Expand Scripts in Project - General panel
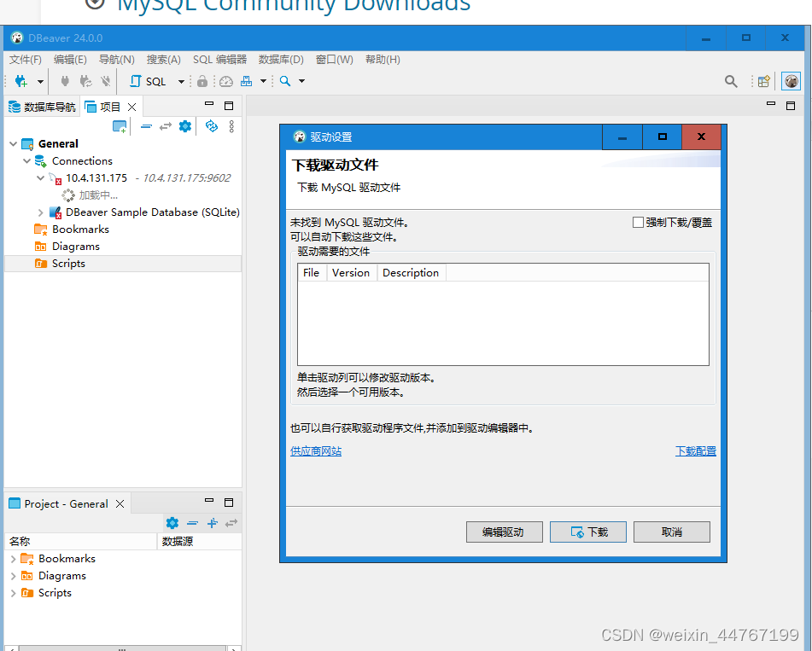The image size is (812, 651). pos(13,593)
